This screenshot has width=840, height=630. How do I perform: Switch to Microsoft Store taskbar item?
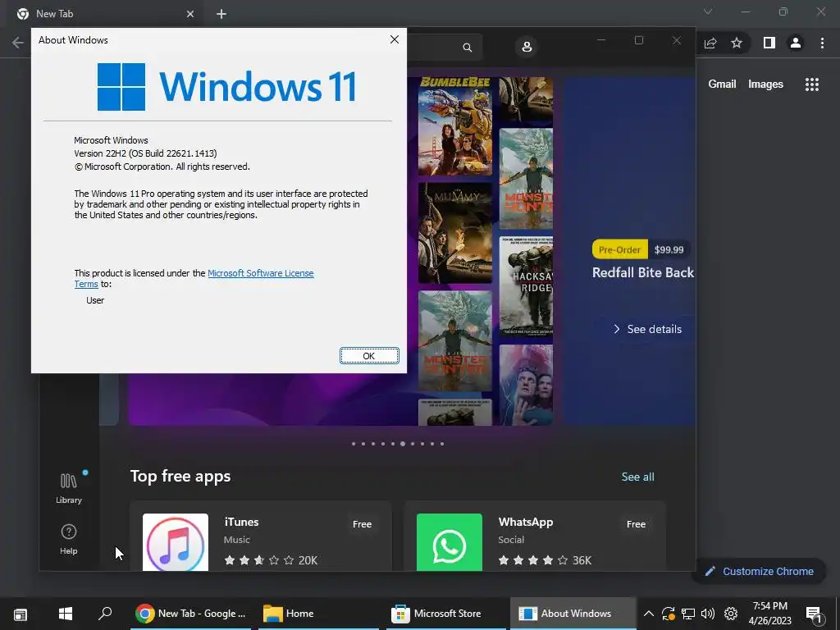(445, 614)
